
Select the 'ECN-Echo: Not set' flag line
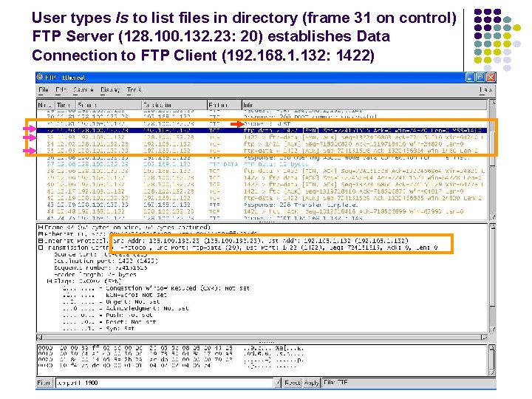[115, 295]
